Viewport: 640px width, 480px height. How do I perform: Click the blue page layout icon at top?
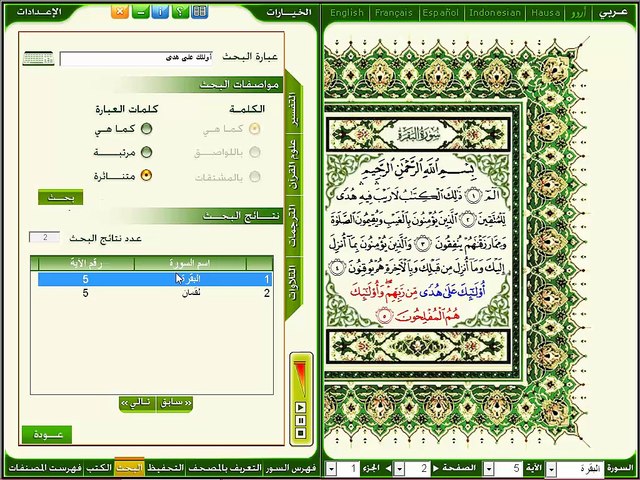pyautogui.click(x=199, y=11)
